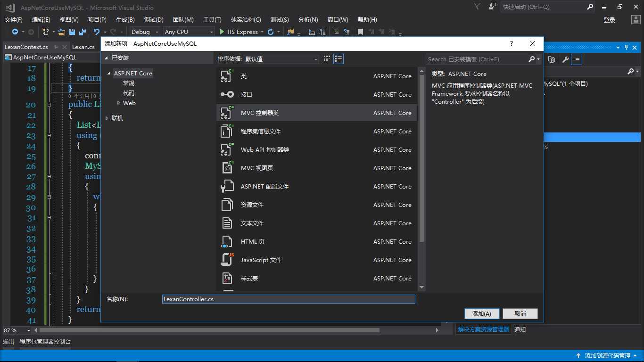Click the Solution Explorer properties wrench icon
This screenshot has height=362, width=644.
pyautogui.click(x=565, y=59)
